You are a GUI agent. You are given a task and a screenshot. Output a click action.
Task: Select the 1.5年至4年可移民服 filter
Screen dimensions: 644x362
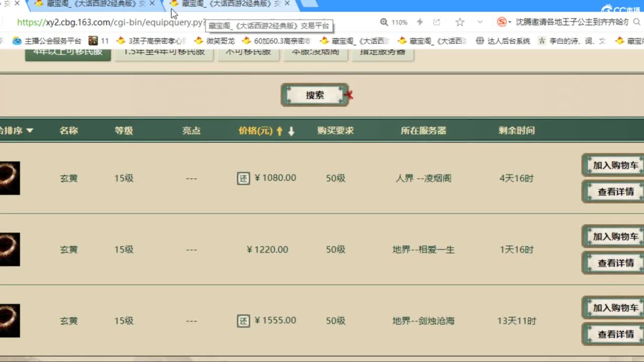coord(164,54)
